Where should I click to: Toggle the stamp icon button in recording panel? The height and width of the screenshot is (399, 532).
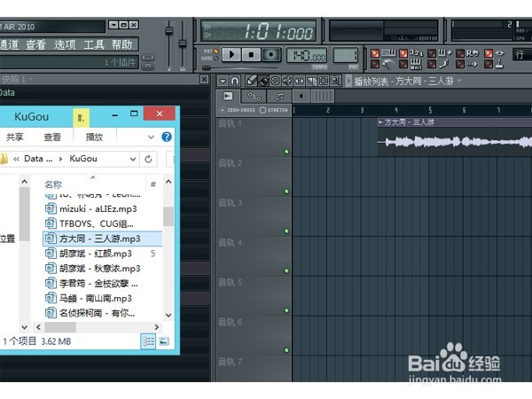tap(496, 64)
